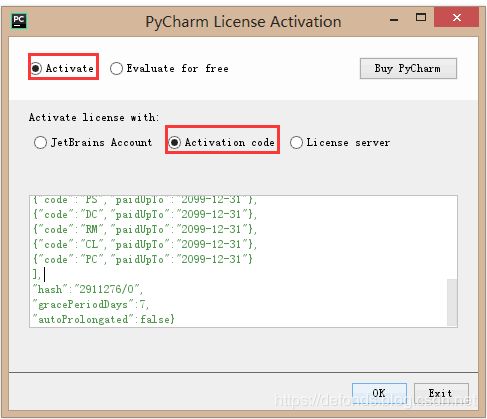Screen dimensions: 487x419
Task: Click the code "PC" paidUpTo line
Action: (x=143, y=259)
